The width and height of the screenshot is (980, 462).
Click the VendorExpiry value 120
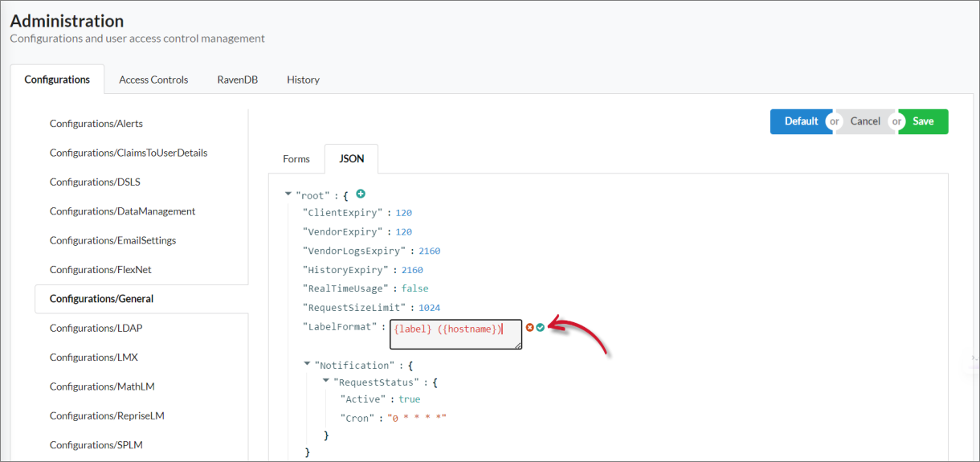(x=403, y=232)
